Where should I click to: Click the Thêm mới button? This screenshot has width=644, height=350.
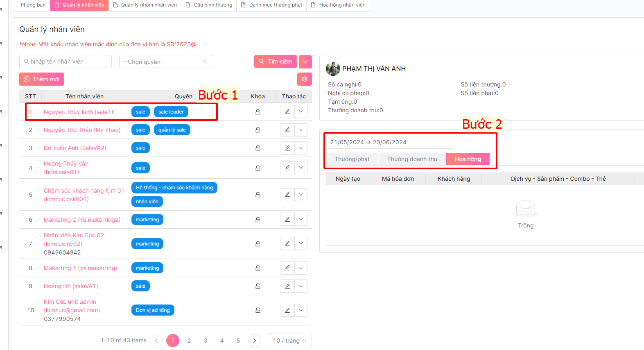(x=41, y=79)
